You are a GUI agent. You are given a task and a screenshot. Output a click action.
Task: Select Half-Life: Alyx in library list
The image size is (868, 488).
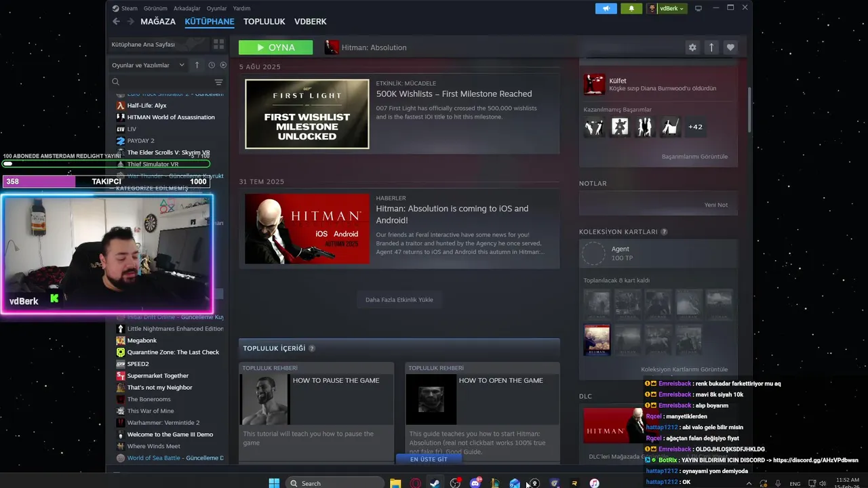(x=147, y=106)
